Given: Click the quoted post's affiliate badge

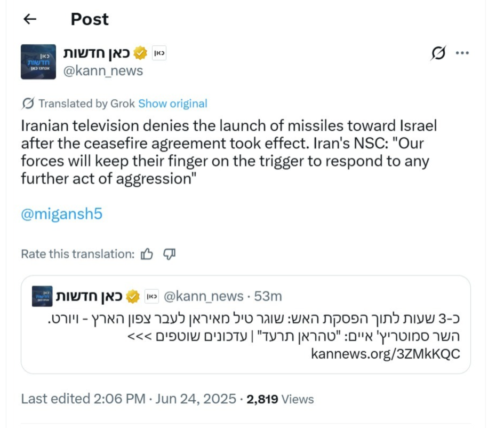Looking at the screenshot, I should pos(151,296).
